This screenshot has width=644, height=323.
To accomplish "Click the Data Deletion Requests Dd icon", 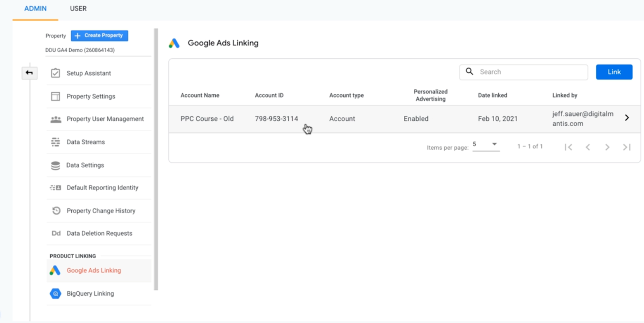I will [x=56, y=233].
